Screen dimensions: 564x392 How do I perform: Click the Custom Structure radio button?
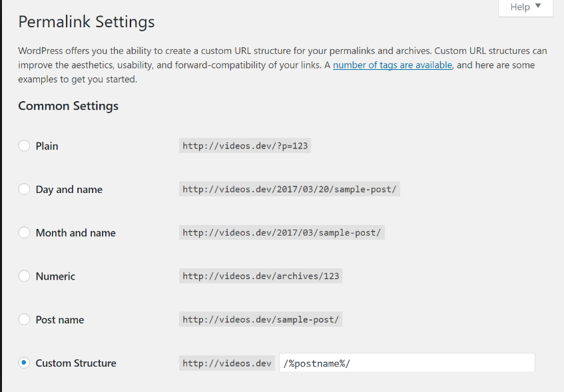pyautogui.click(x=24, y=363)
